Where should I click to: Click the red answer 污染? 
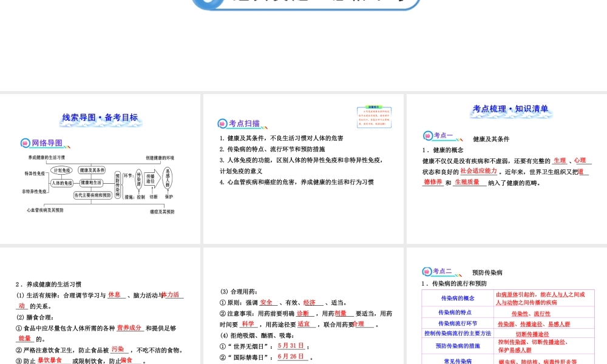pyautogui.click(x=118, y=349)
